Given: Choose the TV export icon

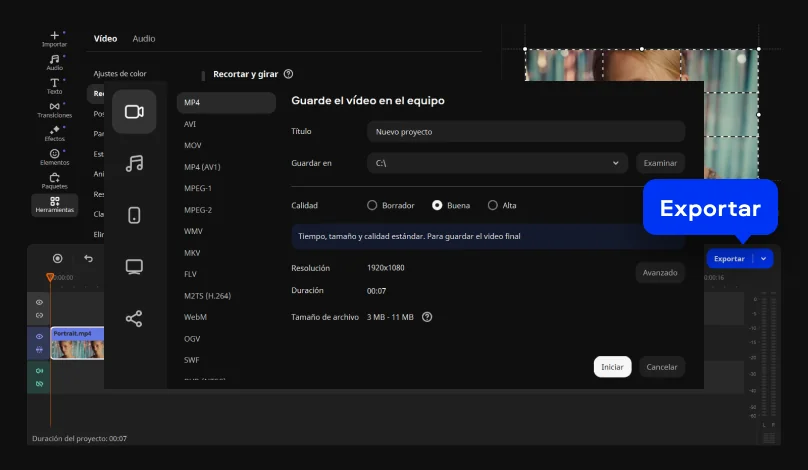Looking at the screenshot, I should point(134,267).
